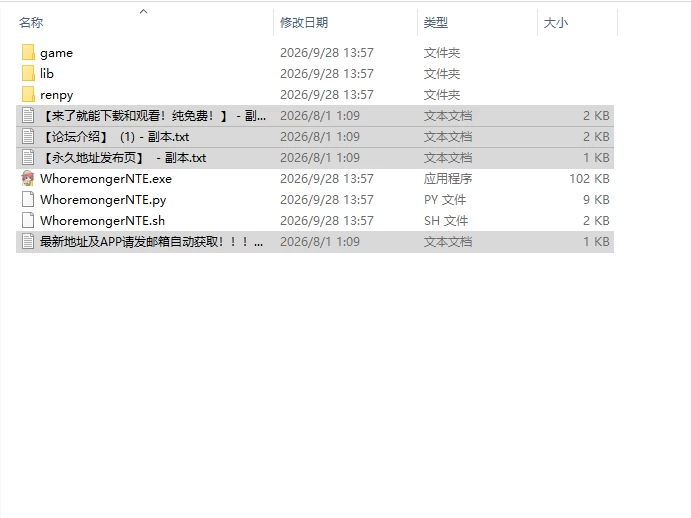
Task: Click the WhoremongerNTE.py file icon
Action: (28, 199)
